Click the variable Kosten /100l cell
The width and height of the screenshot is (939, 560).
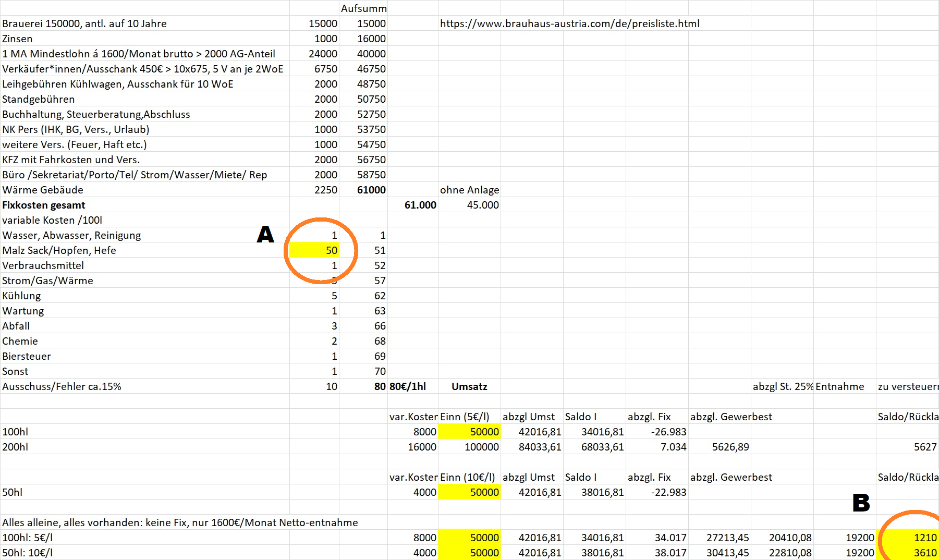coord(52,220)
